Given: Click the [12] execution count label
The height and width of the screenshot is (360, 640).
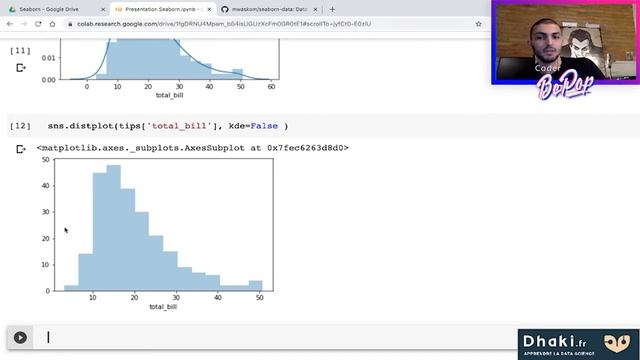Looking at the screenshot, I should [x=20, y=126].
